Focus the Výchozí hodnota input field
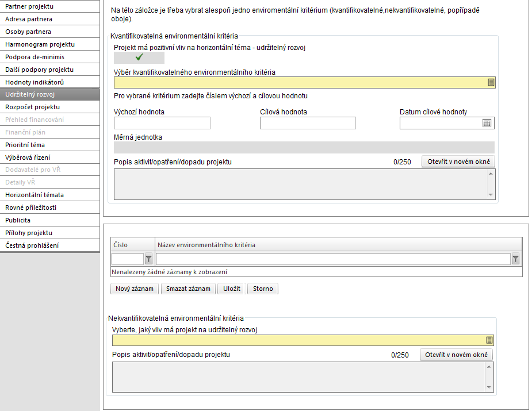This screenshot has height=411, width=532. (x=162, y=123)
